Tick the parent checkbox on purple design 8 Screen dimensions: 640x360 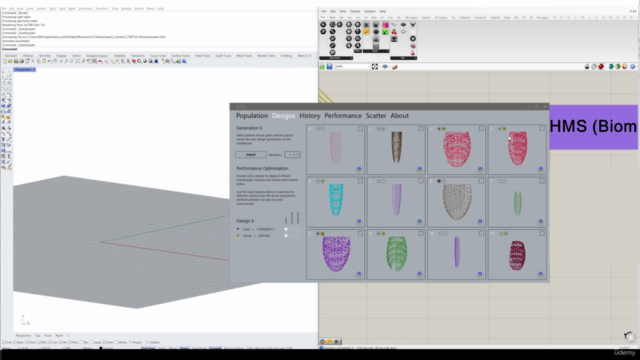[360, 233]
